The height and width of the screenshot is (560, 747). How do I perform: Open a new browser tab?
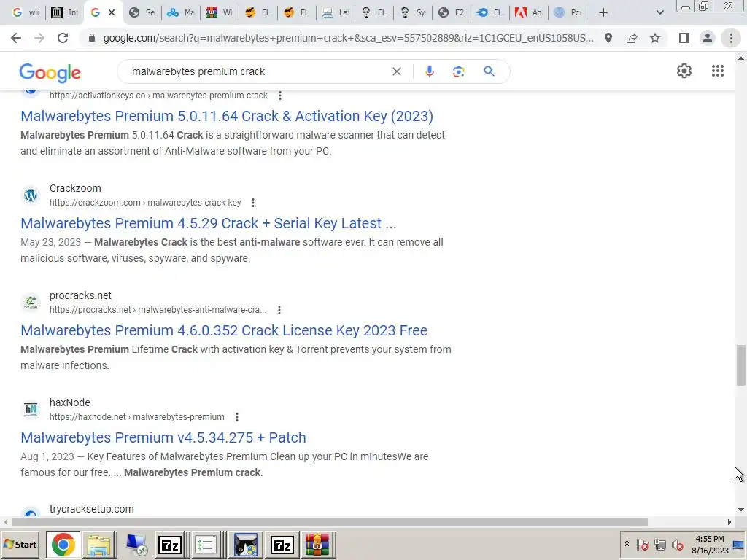pos(603,12)
